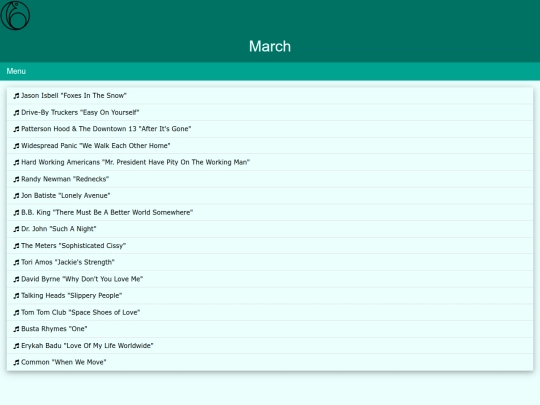Select Drive-By Truckers "Easy On Yourself"
This screenshot has height=405, width=540.
[270, 113]
